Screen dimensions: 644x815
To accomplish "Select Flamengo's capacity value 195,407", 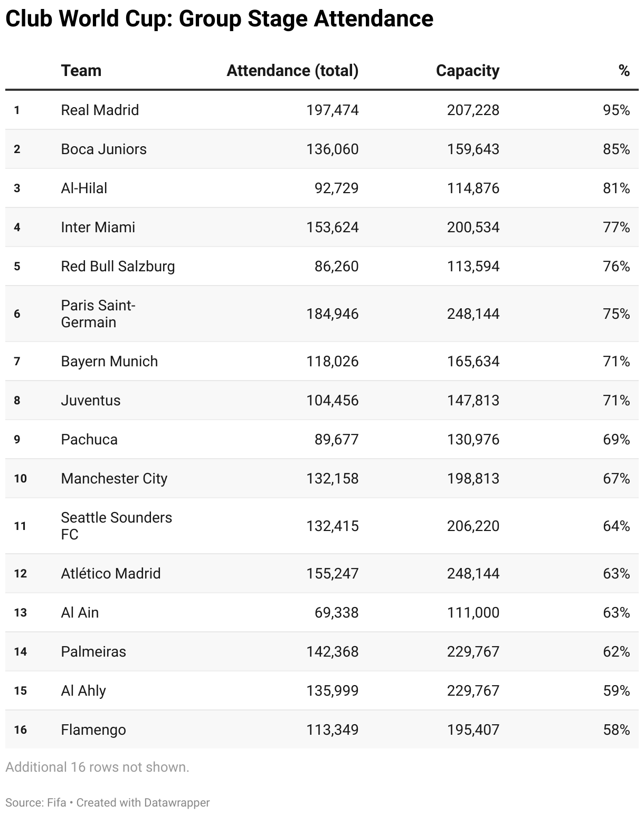I will click(x=473, y=730).
